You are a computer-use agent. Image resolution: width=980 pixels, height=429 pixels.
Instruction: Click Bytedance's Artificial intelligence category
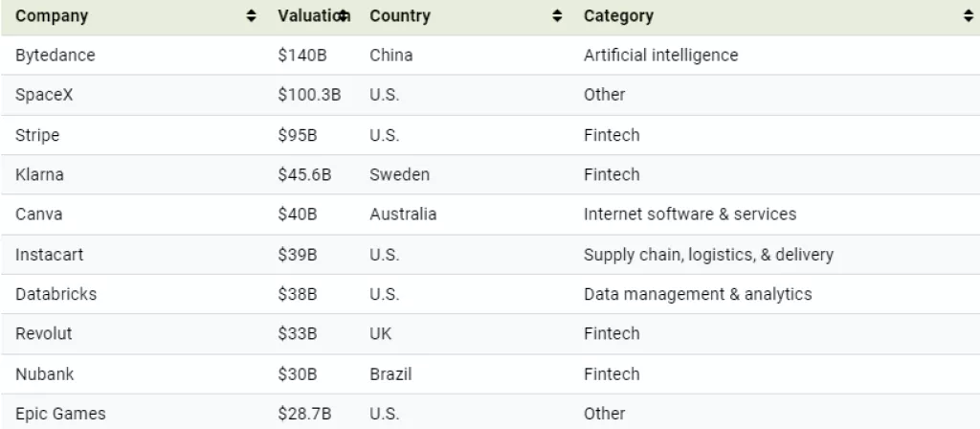click(x=660, y=56)
